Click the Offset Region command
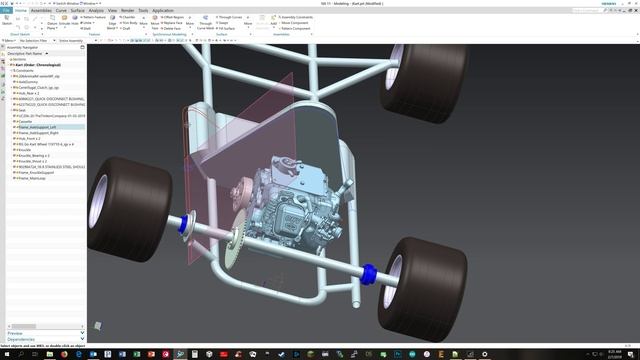 tap(173, 17)
